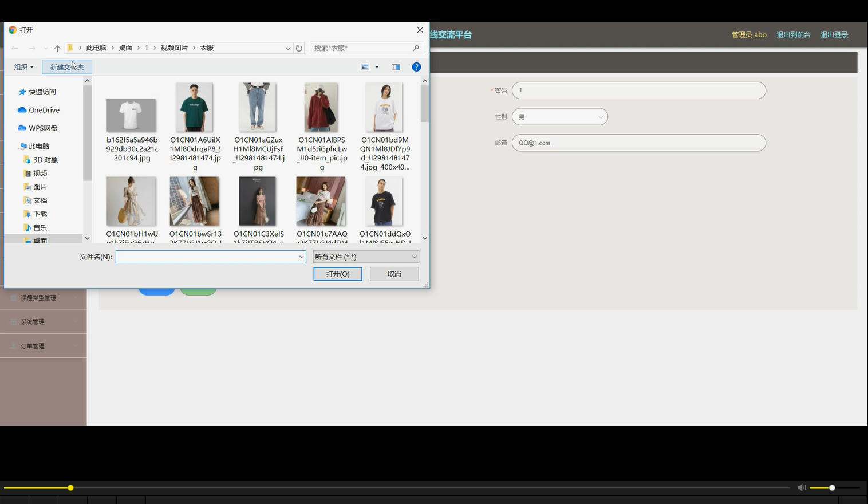
Task: Expand the 系统管理 sidebar menu
Action: pyautogui.click(x=44, y=322)
